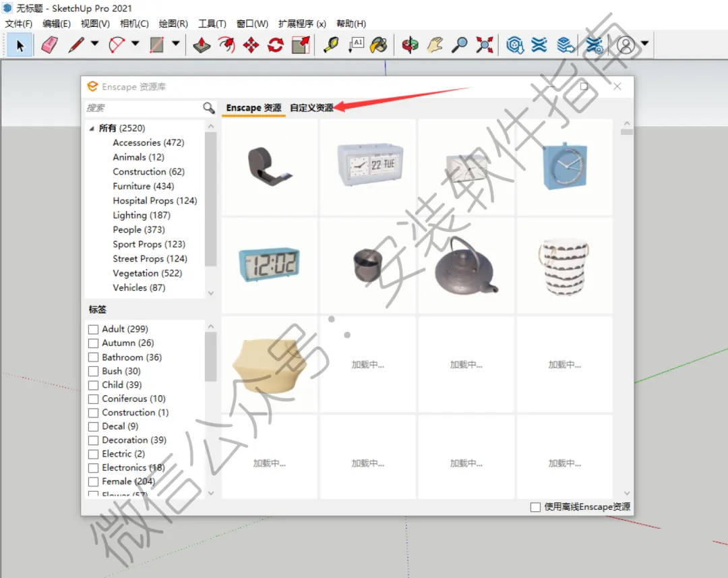This screenshot has width=728, height=578.
Task: Select the Arc drawing tool
Action: click(117, 45)
